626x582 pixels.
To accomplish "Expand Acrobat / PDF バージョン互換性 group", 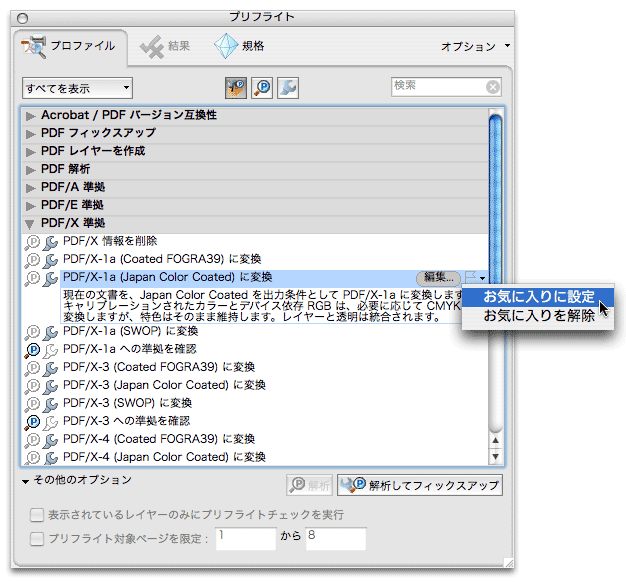I will click(30, 116).
